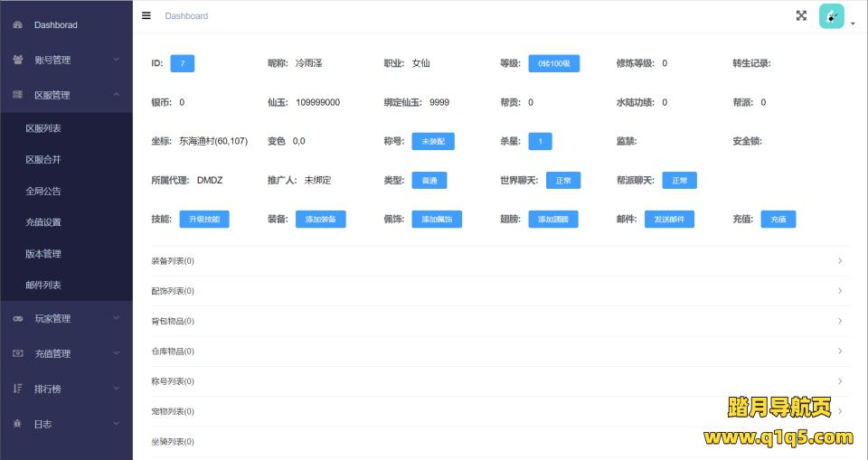Click the 充值管理 money icon
The width and height of the screenshot is (868, 460).
tap(18, 353)
